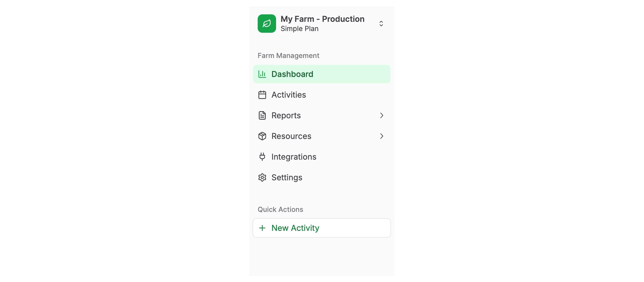Open the Settings page
644x282 pixels.
point(287,177)
